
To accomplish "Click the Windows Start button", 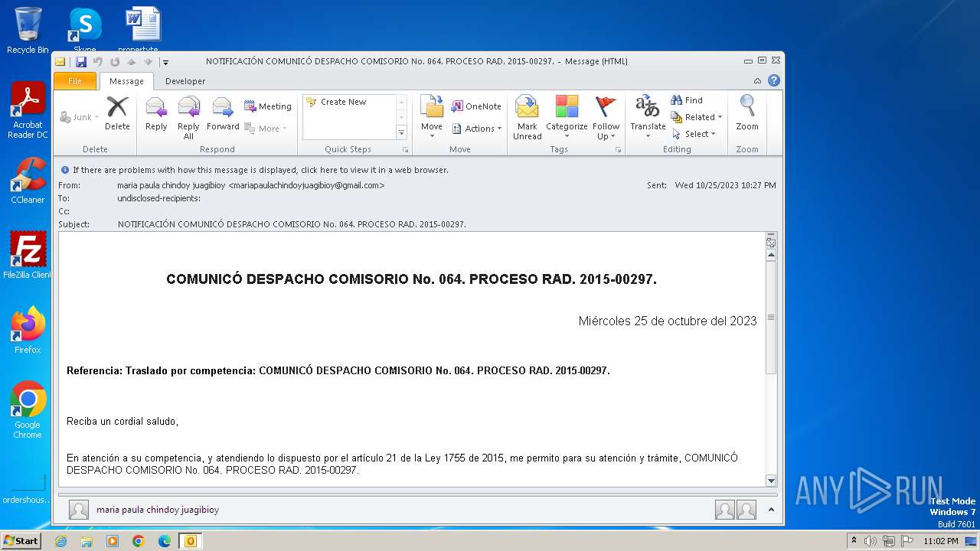I will click(x=21, y=541).
